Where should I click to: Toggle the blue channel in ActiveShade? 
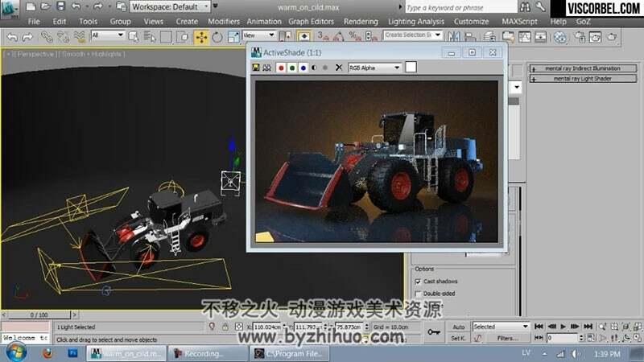click(303, 68)
